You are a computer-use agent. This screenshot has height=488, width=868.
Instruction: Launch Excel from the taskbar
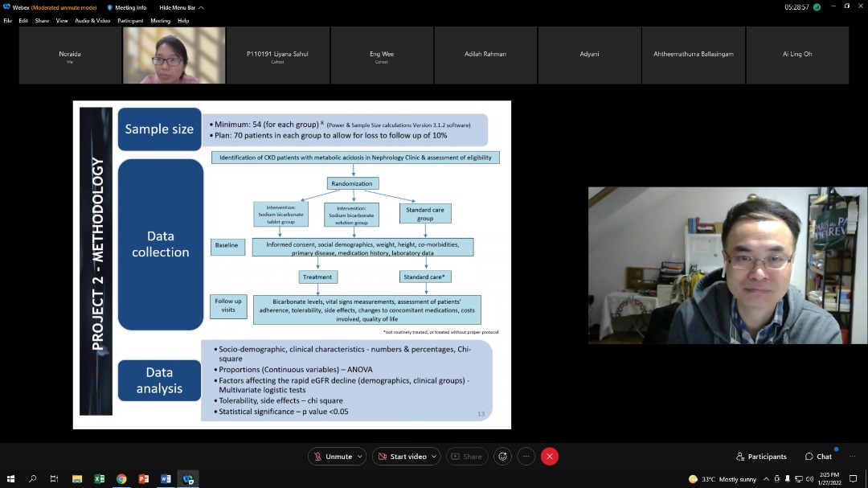[100, 479]
